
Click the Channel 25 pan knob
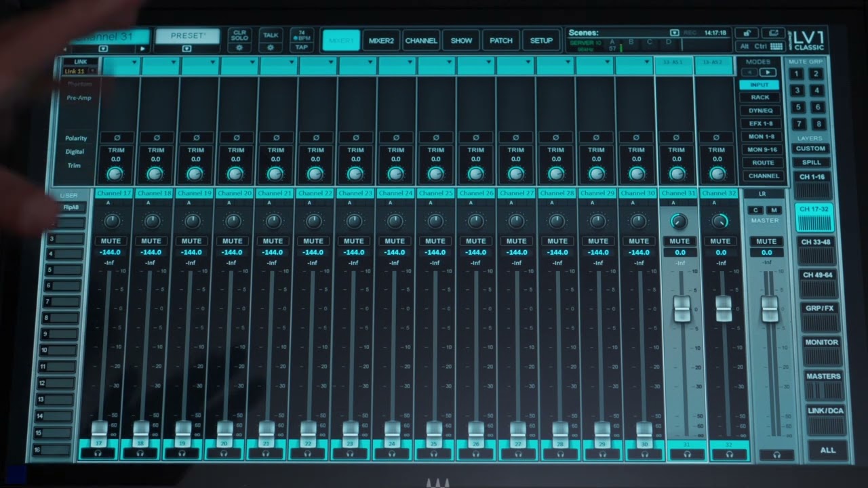435,221
